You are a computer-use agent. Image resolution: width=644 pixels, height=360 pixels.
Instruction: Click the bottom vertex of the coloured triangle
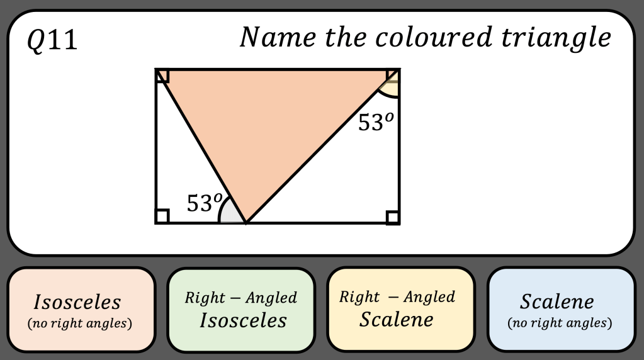[x=246, y=222]
